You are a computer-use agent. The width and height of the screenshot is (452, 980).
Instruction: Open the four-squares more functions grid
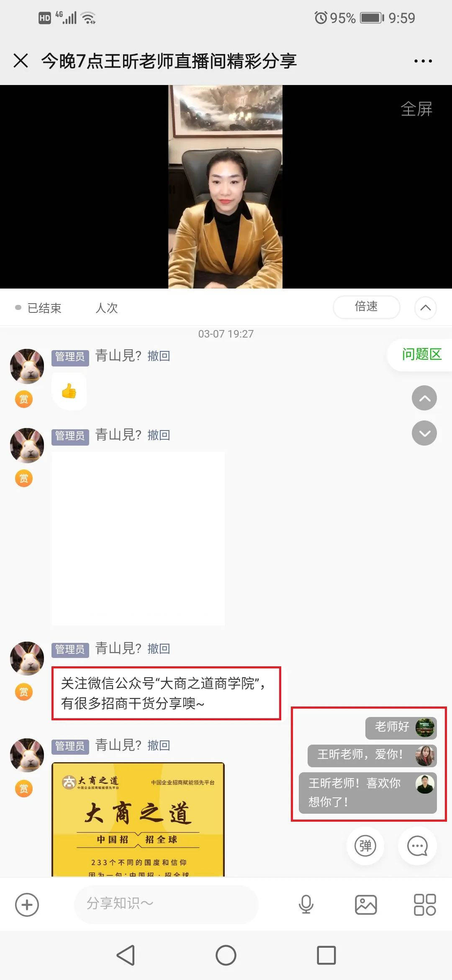[x=424, y=905]
